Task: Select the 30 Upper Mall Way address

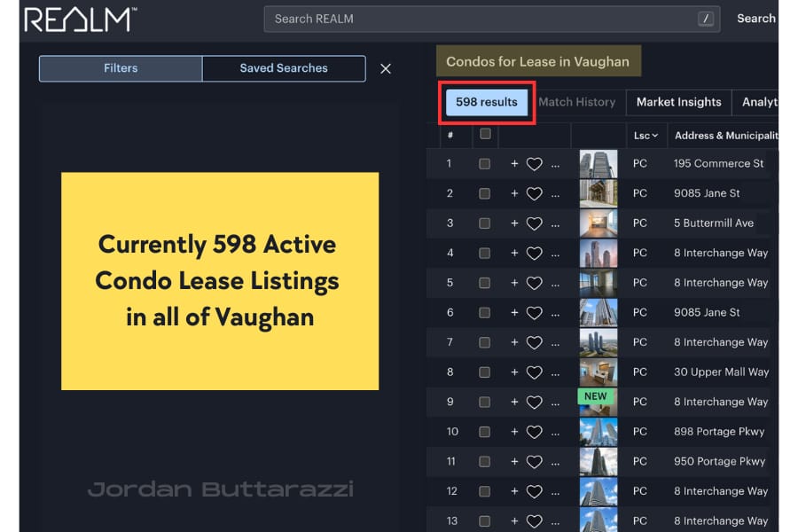Action: tap(721, 372)
